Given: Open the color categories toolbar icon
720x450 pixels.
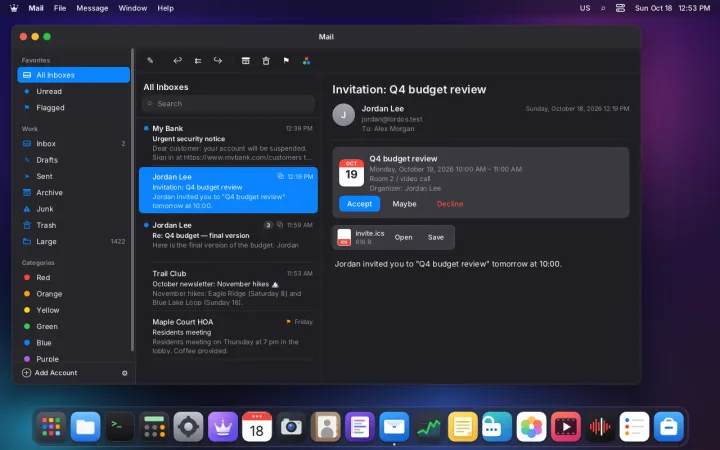Looking at the screenshot, I should point(306,61).
